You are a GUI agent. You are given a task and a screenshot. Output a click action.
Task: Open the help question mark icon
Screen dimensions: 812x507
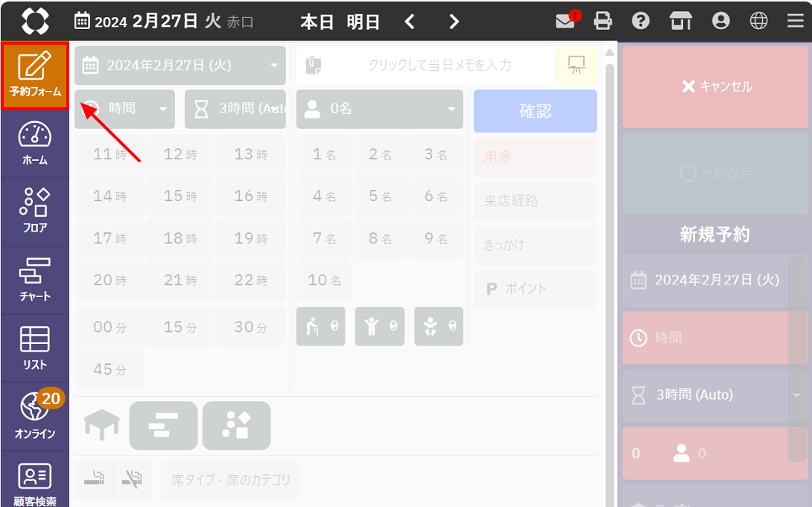[641, 21]
